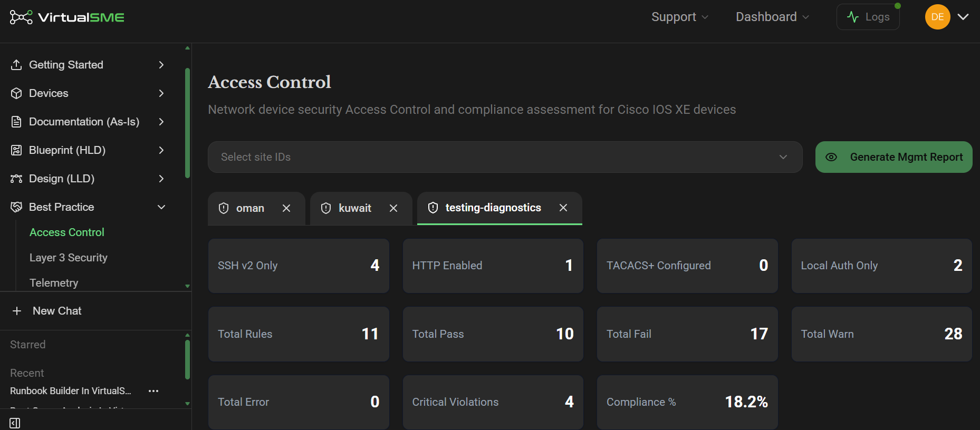
Task: Click the chat list scrollbar thumb
Action: 187,359
